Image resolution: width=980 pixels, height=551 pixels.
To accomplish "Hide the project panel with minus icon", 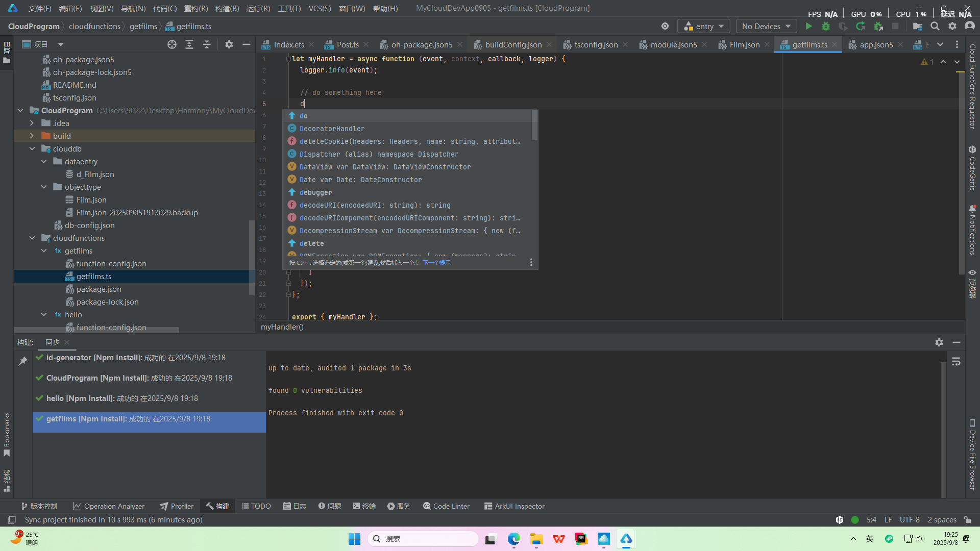I will pos(247,44).
